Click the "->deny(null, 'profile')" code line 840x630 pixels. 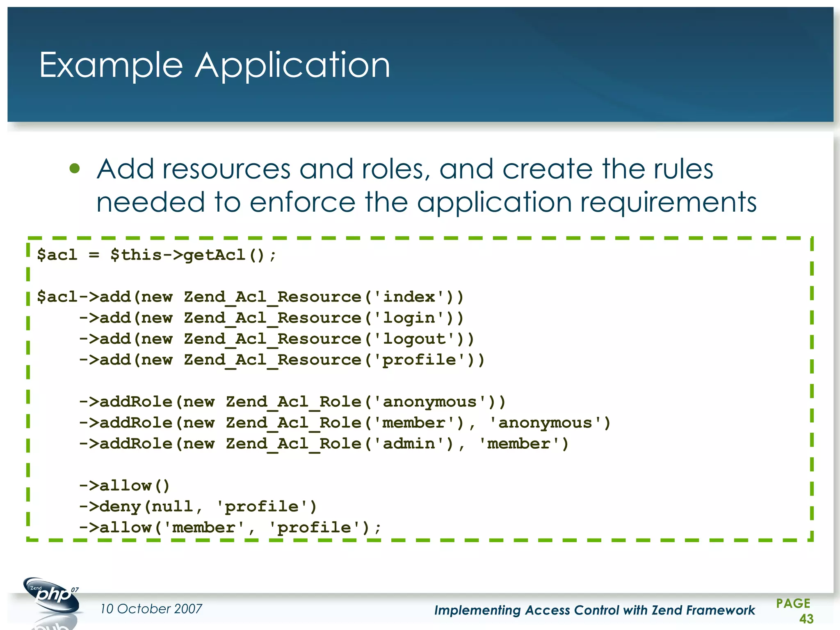coord(198,507)
